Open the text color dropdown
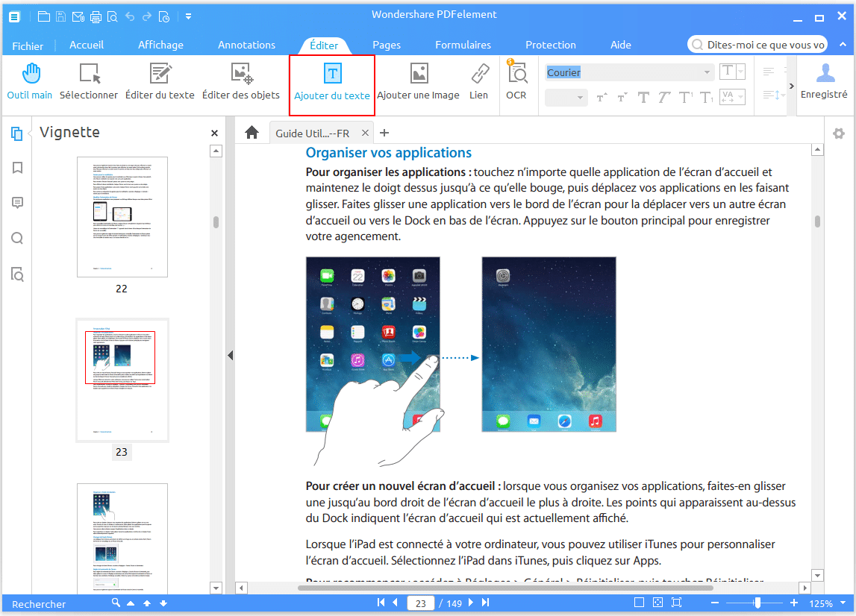Viewport: 856px width, 616px height. 741,72
